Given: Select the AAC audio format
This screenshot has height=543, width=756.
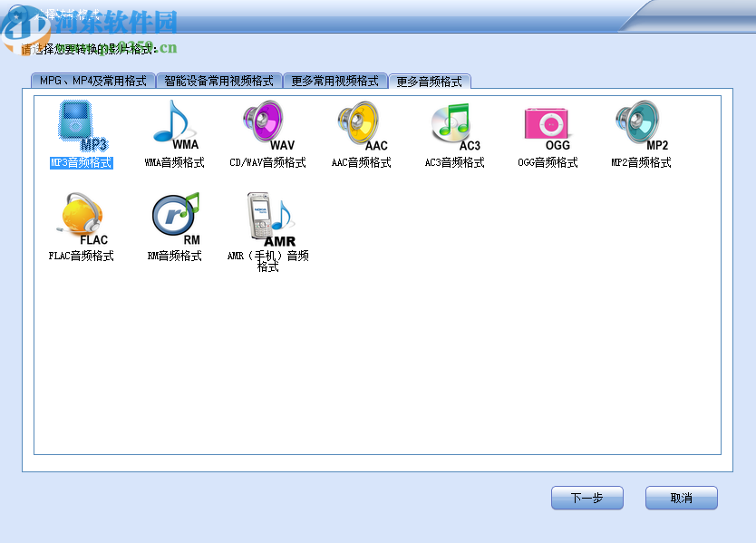Looking at the screenshot, I should tap(359, 122).
